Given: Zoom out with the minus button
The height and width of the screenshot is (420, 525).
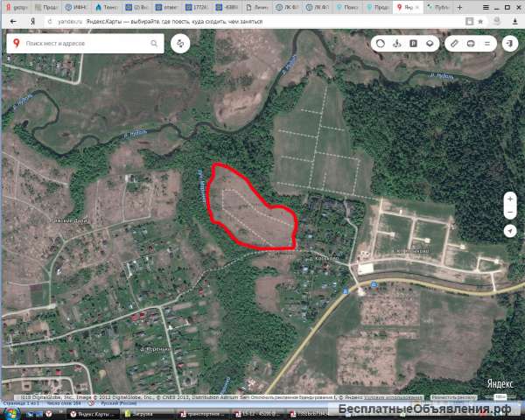Looking at the screenshot, I should 510,213.
